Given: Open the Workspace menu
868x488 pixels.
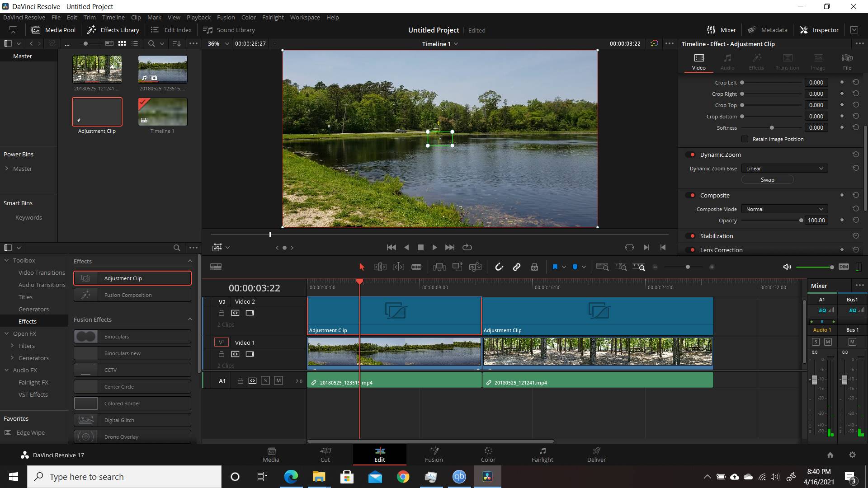Looking at the screenshot, I should (305, 17).
